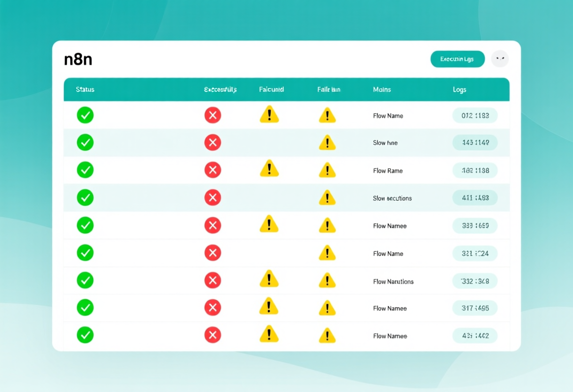Screen dimensions: 573x392
Task: Click the green checkmark in Flow Narutions row
Action: pos(85,280)
